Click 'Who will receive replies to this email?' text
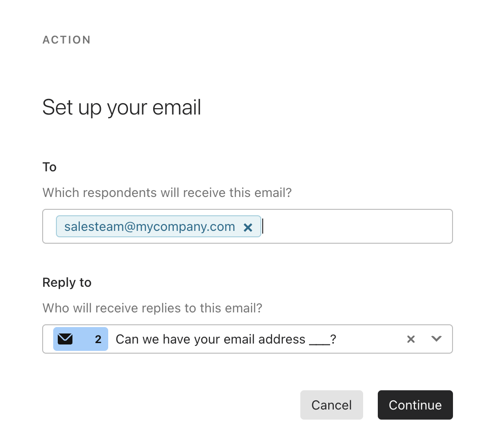The height and width of the screenshot is (448, 497). (x=153, y=308)
